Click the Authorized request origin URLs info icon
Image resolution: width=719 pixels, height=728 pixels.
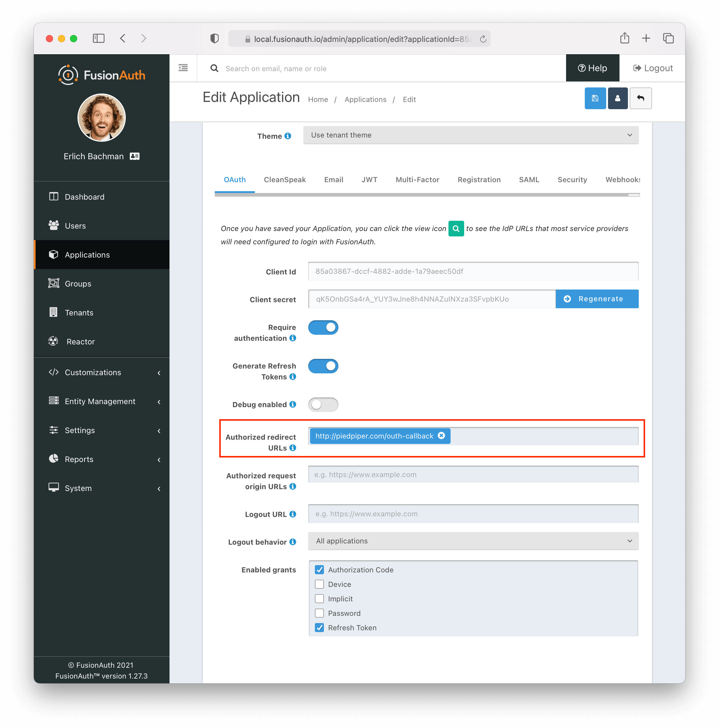tap(293, 486)
